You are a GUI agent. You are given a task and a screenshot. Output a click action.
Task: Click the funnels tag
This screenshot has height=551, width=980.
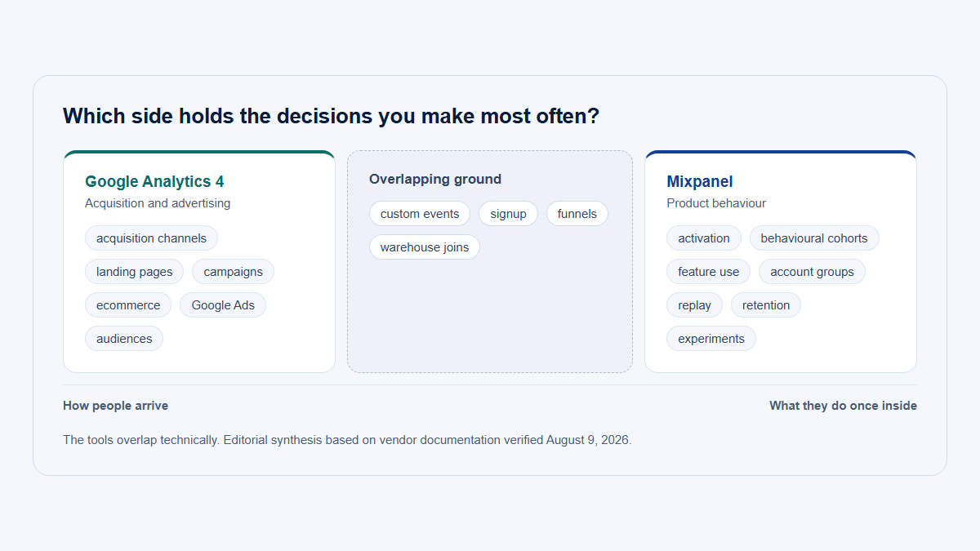click(x=577, y=214)
